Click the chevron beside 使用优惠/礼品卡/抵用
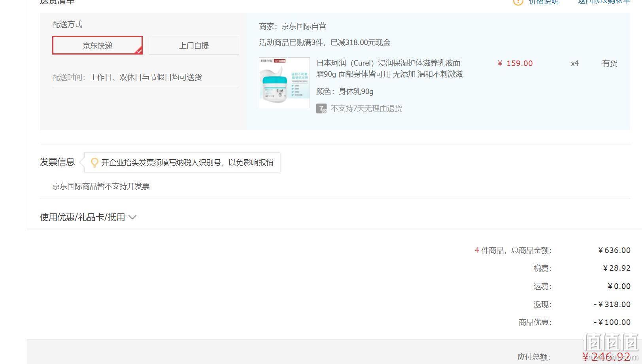This screenshot has width=642, height=364. pos(132,217)
